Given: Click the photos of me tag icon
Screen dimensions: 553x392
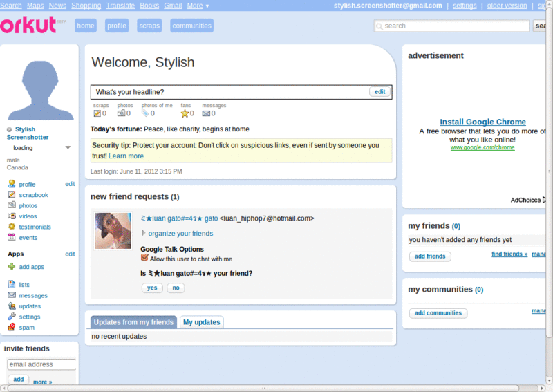Looking at the screenshot, I should click(145, 113).
